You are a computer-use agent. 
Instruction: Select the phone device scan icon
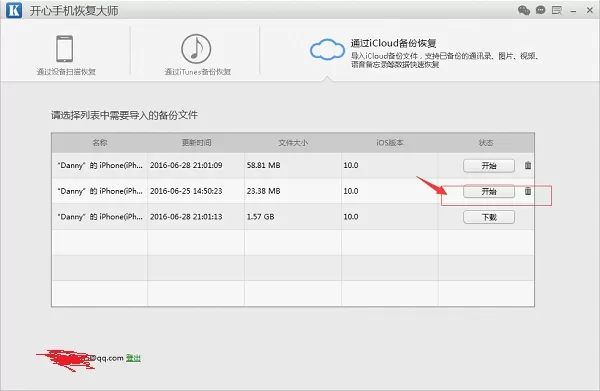coord(65,49)
